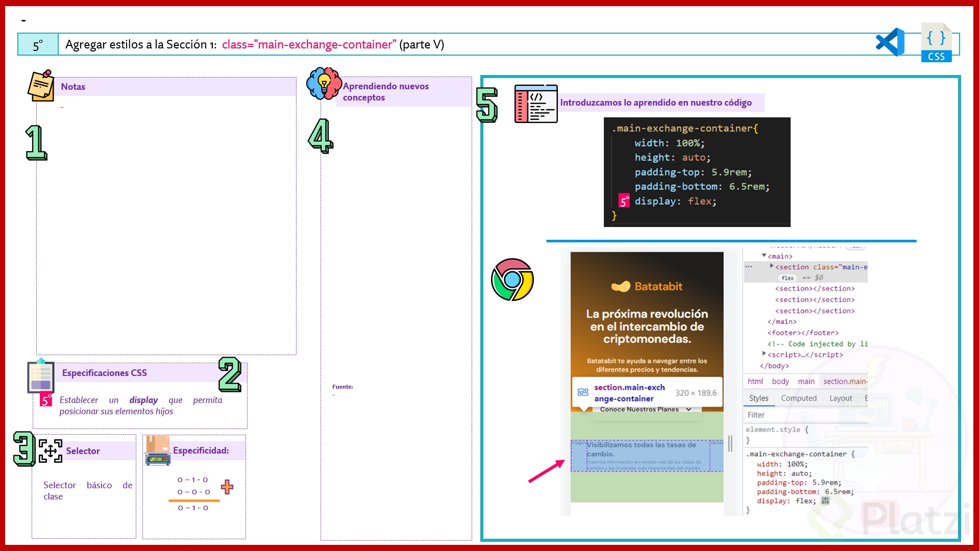Click the package scale icon by Especificidad
The height and width of the screenshot is (551, 980).
pyautogui.click(x=158, y=450)
